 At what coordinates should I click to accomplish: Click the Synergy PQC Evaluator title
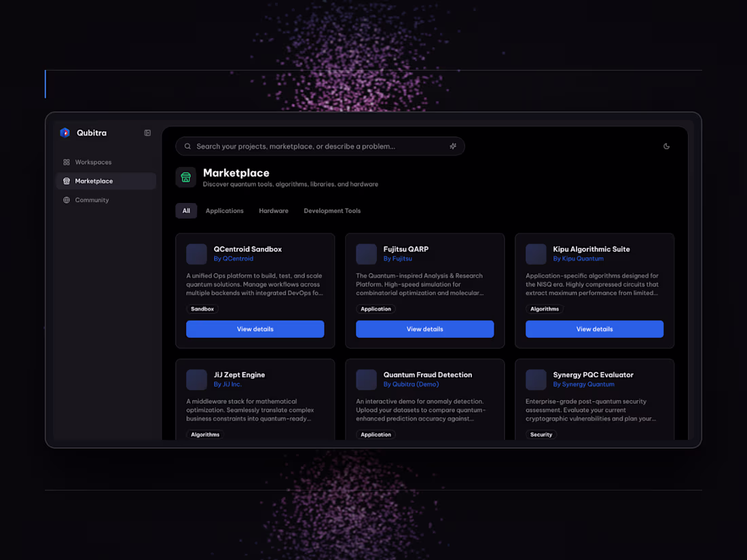click(593, 375)
